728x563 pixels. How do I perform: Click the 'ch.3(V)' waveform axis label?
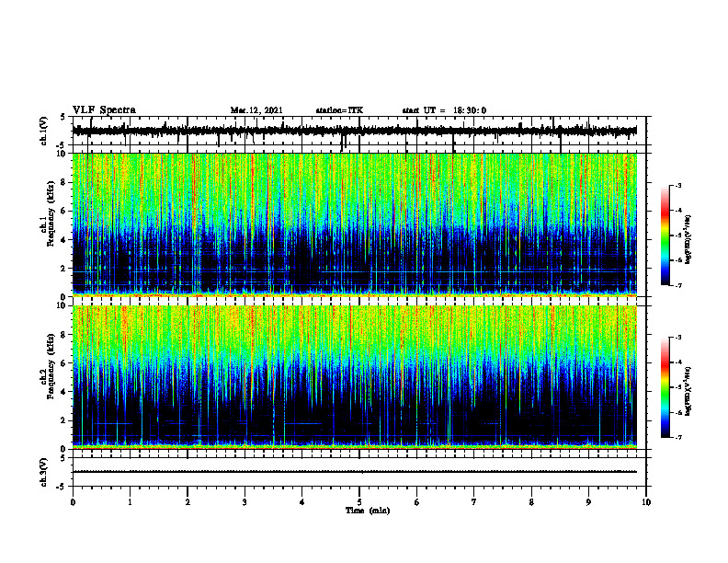pyautogui.click(x=44, y=472)
